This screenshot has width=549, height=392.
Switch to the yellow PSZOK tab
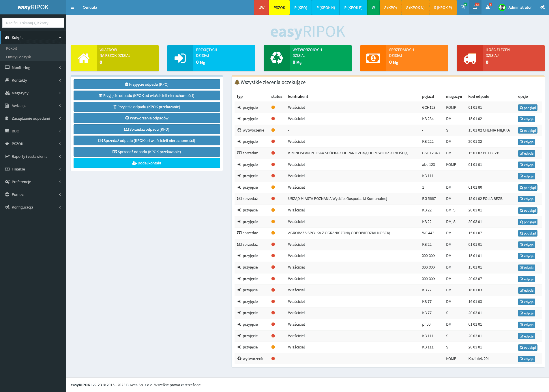pos(279,7)
